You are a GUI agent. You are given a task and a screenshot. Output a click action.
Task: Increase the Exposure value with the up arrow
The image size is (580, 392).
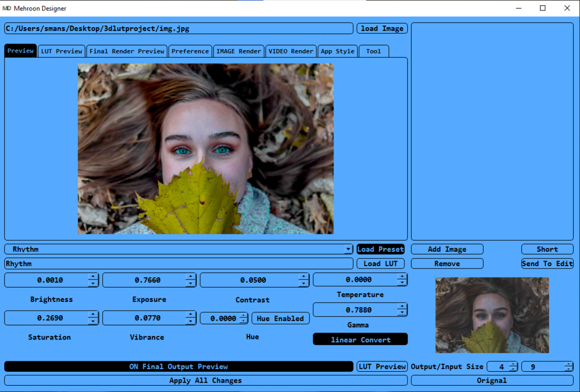(191, 277)
